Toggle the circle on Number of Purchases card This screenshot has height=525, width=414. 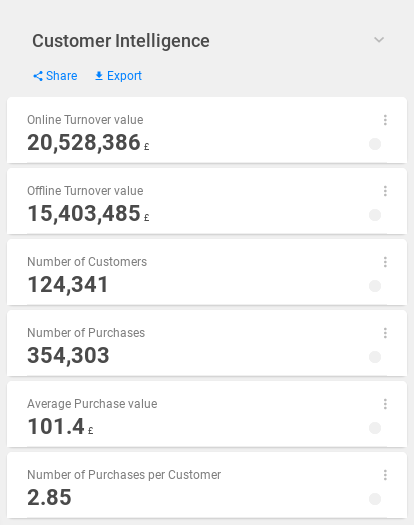pos(375,357)
